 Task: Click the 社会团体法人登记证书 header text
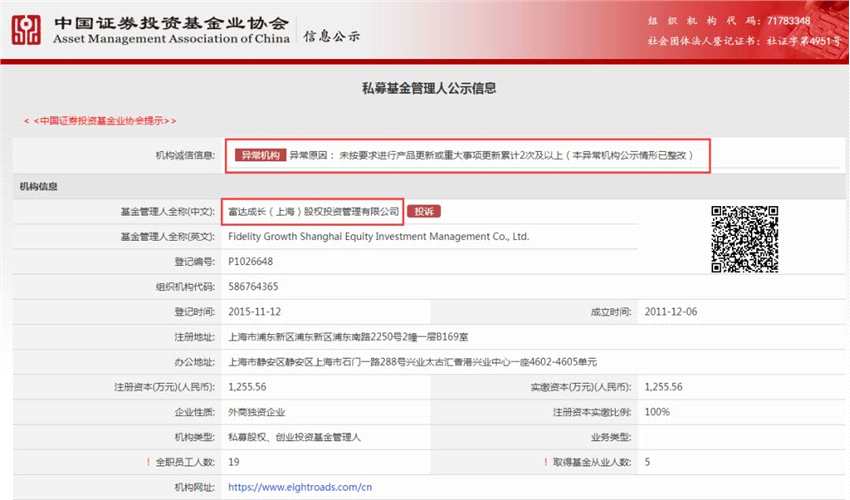(x=744, y=41)
